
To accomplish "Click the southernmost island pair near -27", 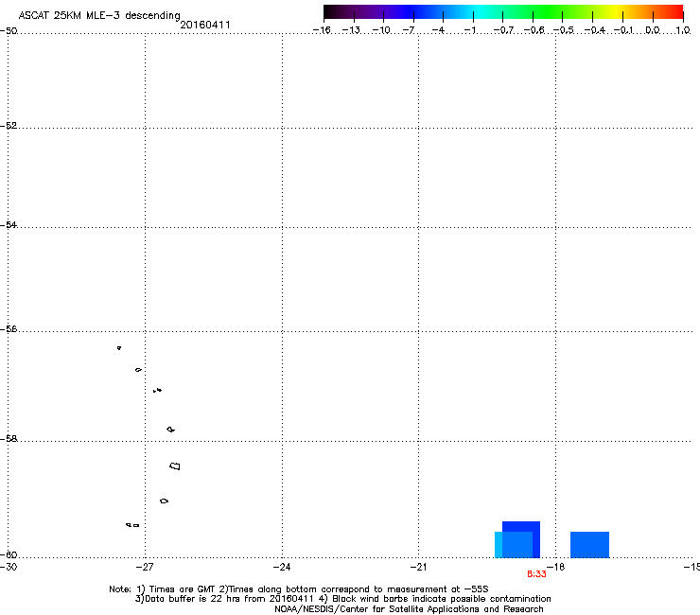I will [132, 525].
